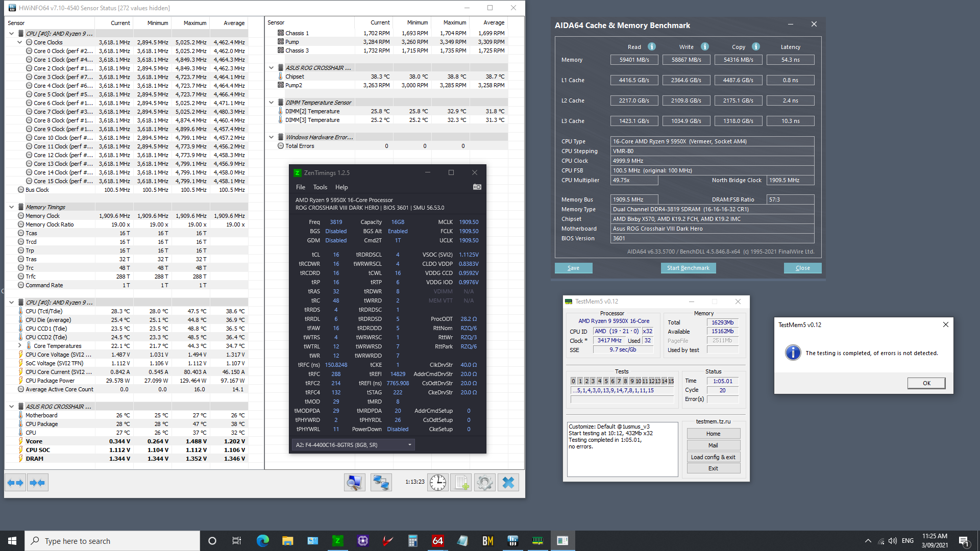Click Start Benchmark in AIDA64

[x=688, y=268]
